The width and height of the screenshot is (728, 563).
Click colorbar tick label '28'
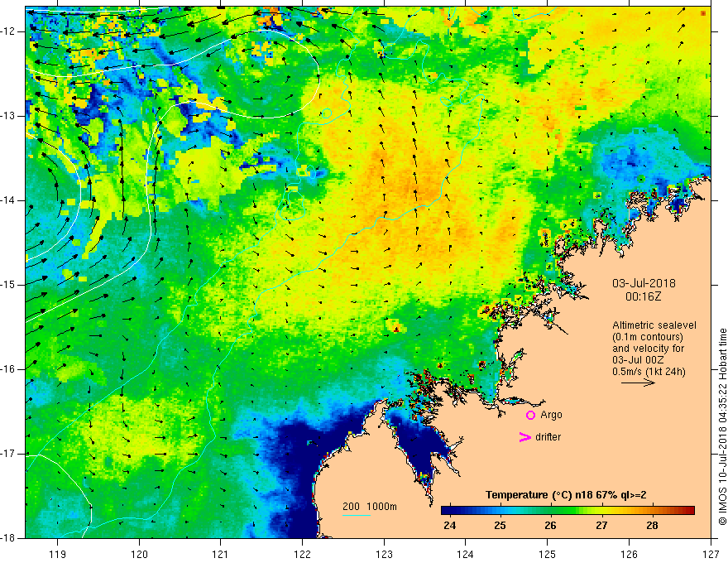pos(653,526)
